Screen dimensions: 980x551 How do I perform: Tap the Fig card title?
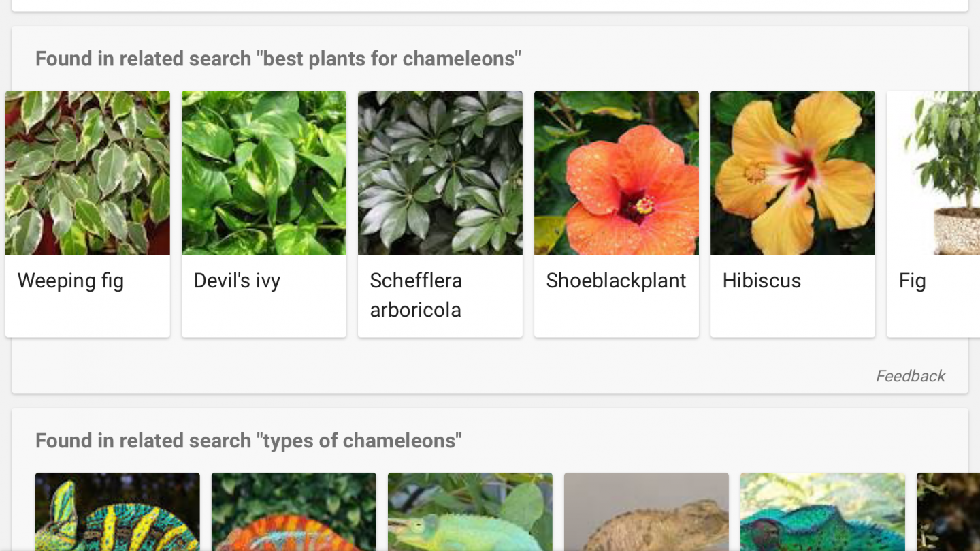pyautogui.click(x=913, y=281)
